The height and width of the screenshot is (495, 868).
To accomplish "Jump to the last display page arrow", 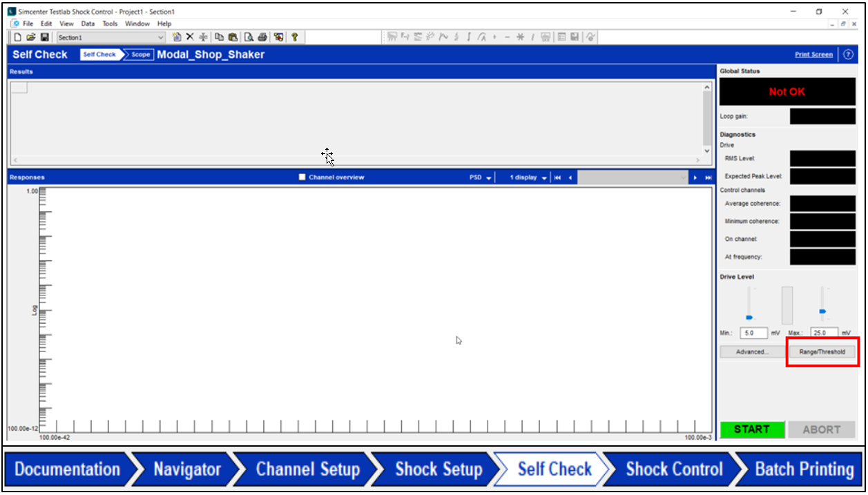I will [x=708, y=177].
